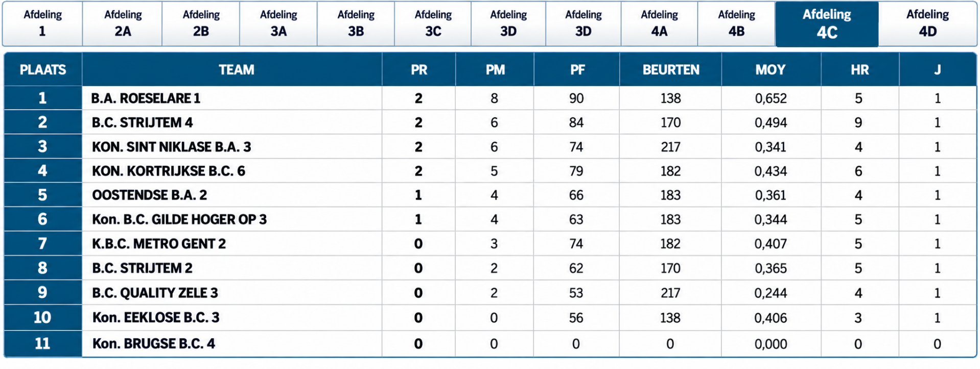The height and width of the screenshot is (369, 980).
Task: Click the K.B.C. METRO GENT 2 entry
Action: tap(159, 244)
